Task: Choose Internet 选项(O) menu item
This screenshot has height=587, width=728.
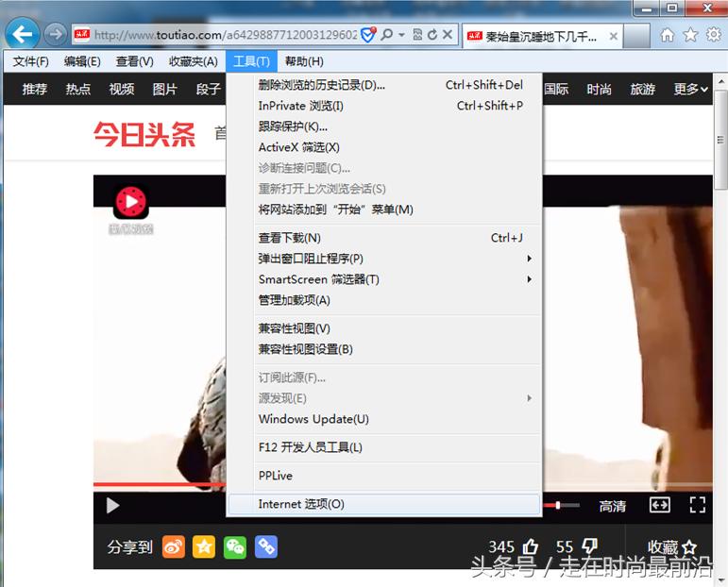Action: click(384, 504)
